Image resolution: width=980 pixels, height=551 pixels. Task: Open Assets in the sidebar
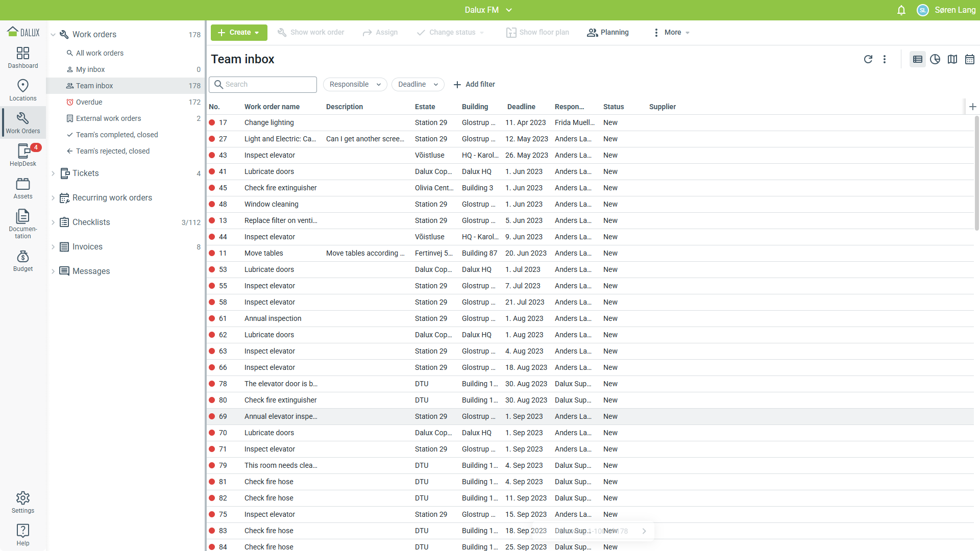pyautogui.click(x=23, y=188)
